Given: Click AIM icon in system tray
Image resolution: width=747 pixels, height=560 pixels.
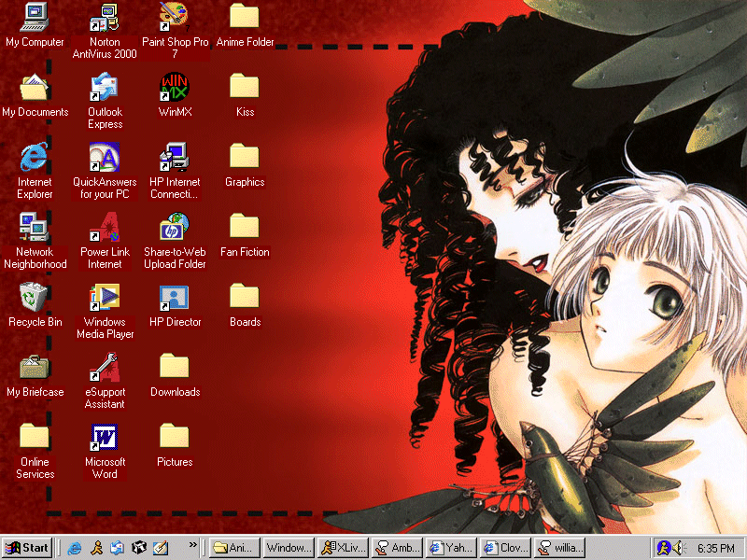Looking at the screenshot, I should click(663, 548).
